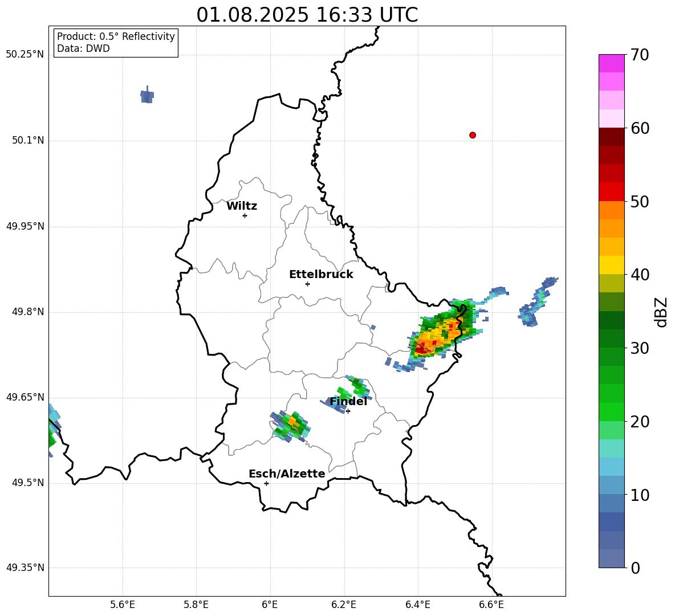Click the yellow colorbar segment above 40
Viewport: 675px width, 616px height.
[x=611, y=265]
